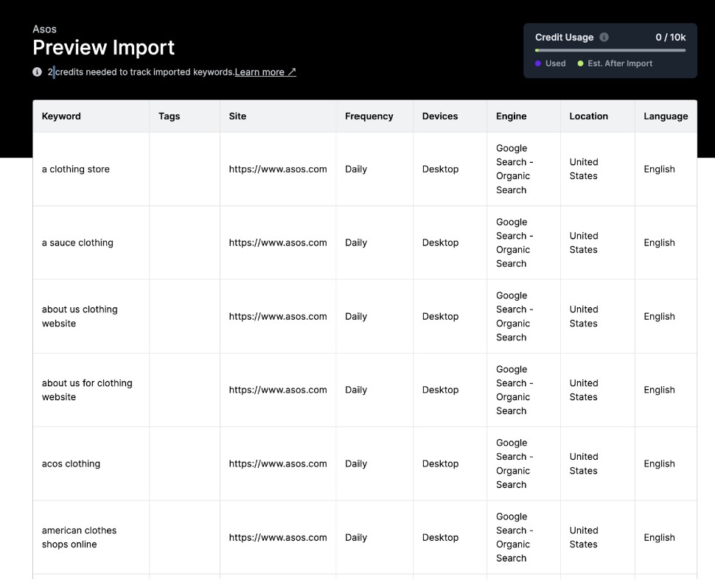The image size is (715, 588).
Task: Click United States in 'a sauce clothing' row
Action: click(584, 242)
